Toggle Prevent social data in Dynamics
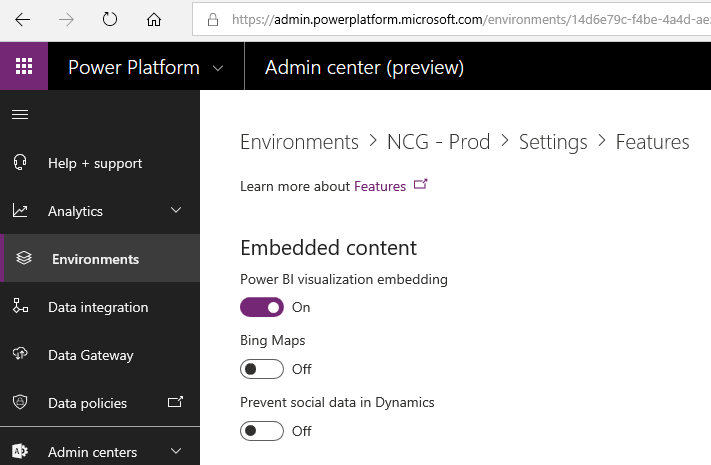The image size is (711, 465). coord(262,431)
